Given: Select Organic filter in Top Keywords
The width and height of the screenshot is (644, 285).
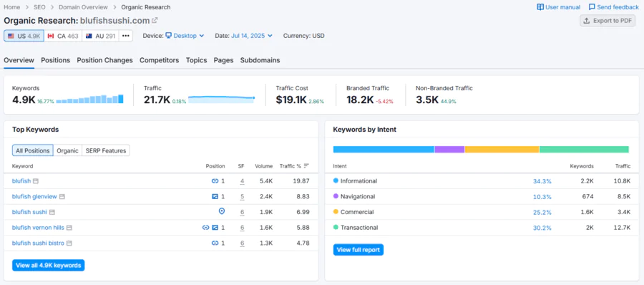Looking at the screenshot, I should click(x=68, y=150).
